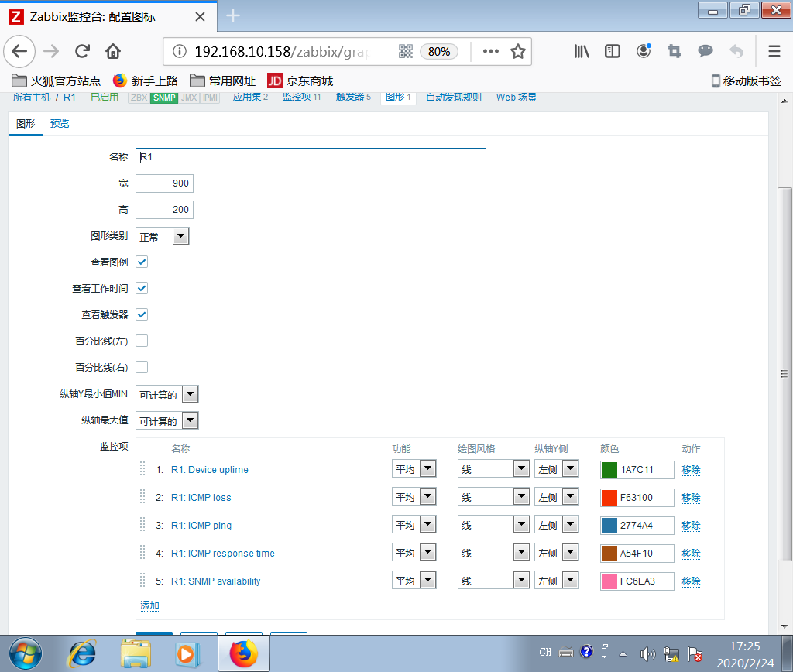
Task: Bookmark this page with star icon
Action: click(518, 51)
